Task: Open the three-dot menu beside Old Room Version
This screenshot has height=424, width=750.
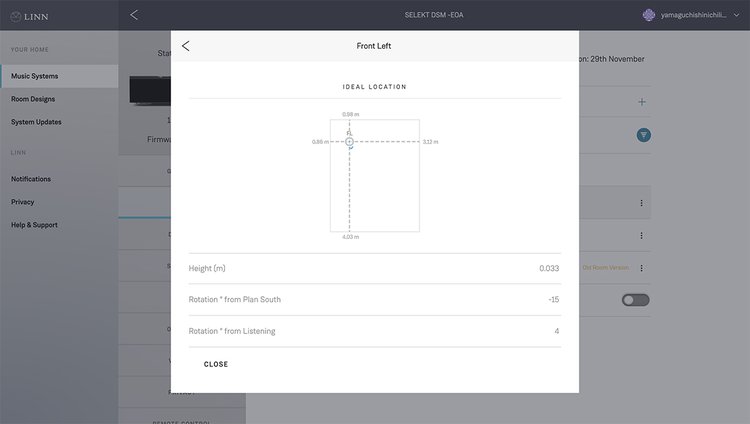Action: (641, 268)
